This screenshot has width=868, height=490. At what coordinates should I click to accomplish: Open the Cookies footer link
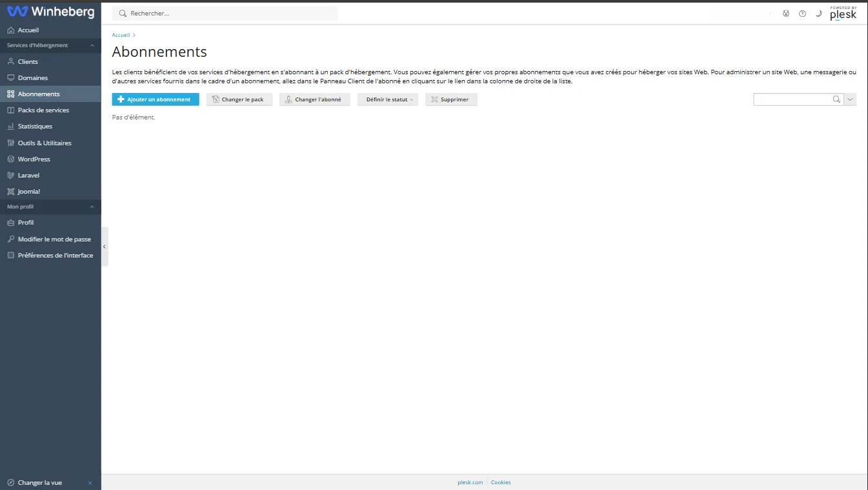501,482
